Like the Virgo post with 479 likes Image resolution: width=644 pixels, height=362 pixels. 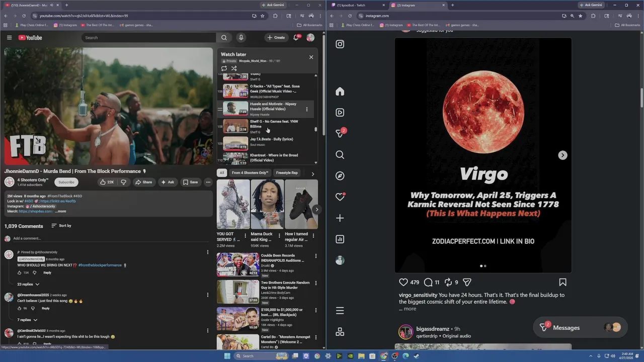point(404,282)
